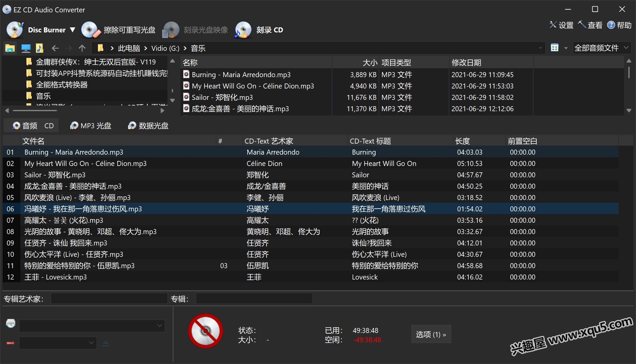Click pregap 00:00.00 of track 10
636x364 pixels.
pyautogui.click(x=522, y=254)
